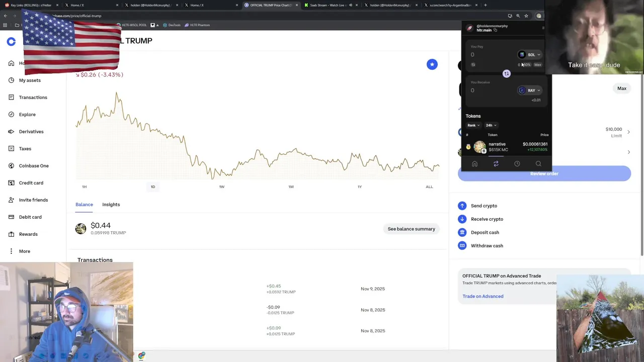
Task: Click Chrome's bookmark star icon
Action: tap(526, 16)
